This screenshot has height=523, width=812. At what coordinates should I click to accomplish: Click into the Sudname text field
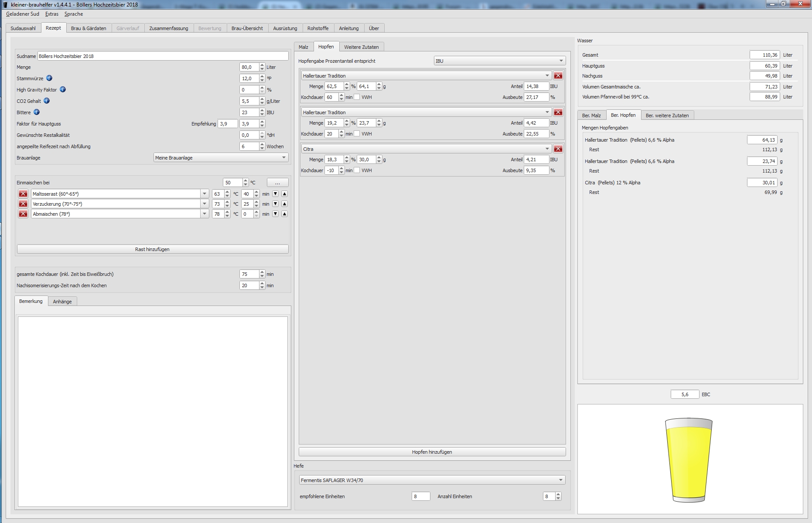pyautogui.click(x=163, y=56)
